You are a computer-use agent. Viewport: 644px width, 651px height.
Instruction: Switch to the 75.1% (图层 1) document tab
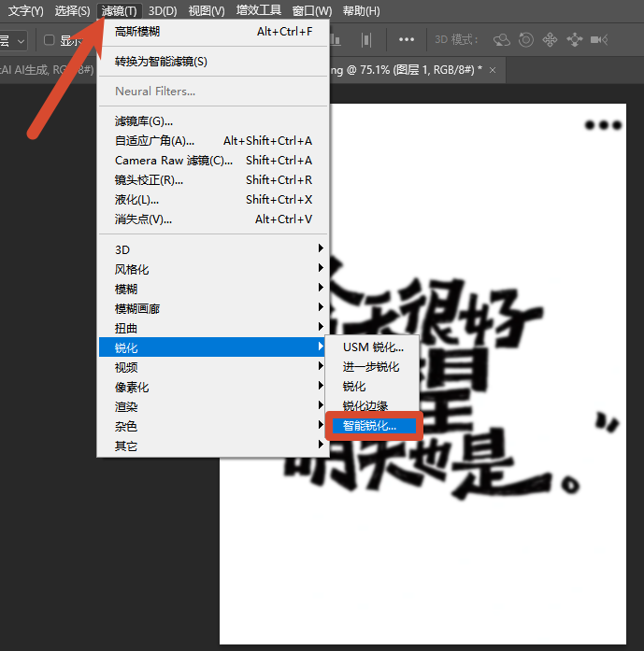click(407, 70)
